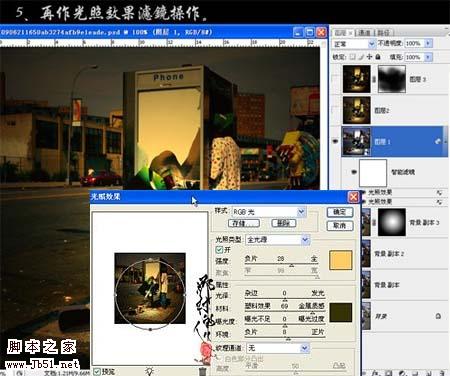This screenshot has height=376, width=450.
Task: Add layer style via fx icon
Action: 375,373
